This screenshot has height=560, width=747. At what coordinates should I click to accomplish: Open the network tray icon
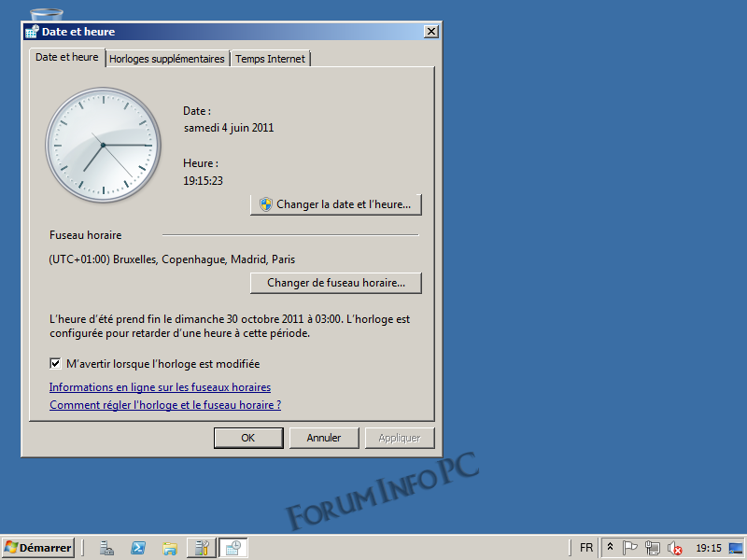click(652, 549)
